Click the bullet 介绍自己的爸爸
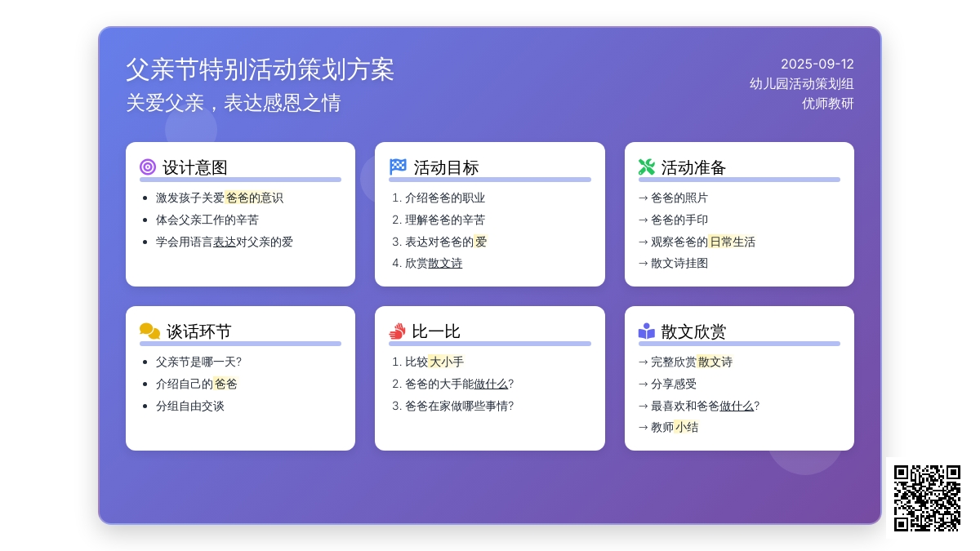 [x=196, y=384]
